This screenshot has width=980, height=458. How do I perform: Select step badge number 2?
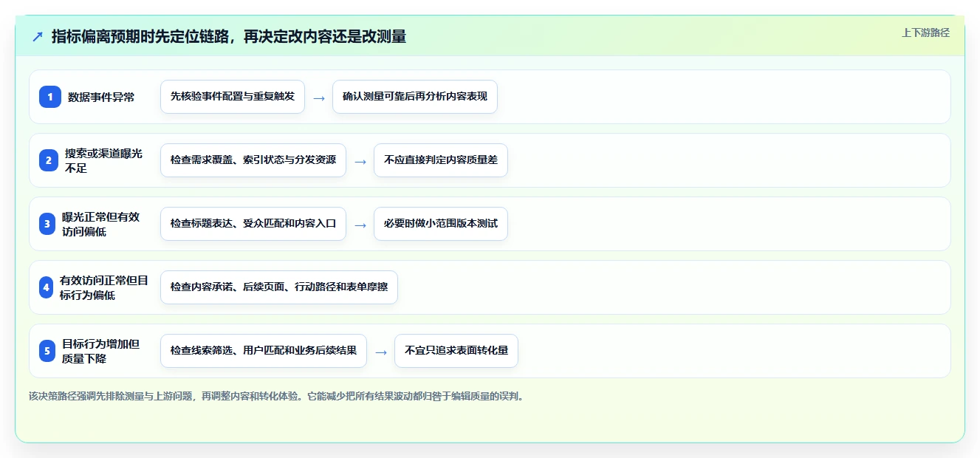tap(49, 160)
